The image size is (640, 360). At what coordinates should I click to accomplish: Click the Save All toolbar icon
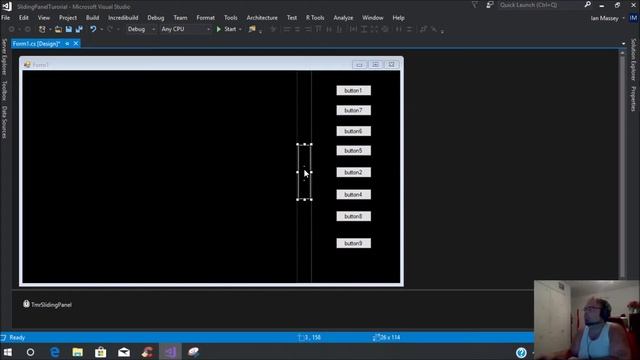(x=79, y=29)
